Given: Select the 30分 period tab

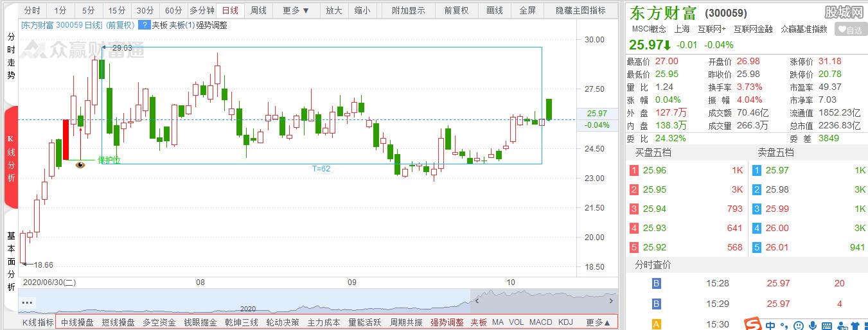Looking at the screenshot, I should [x=145, y=10].
